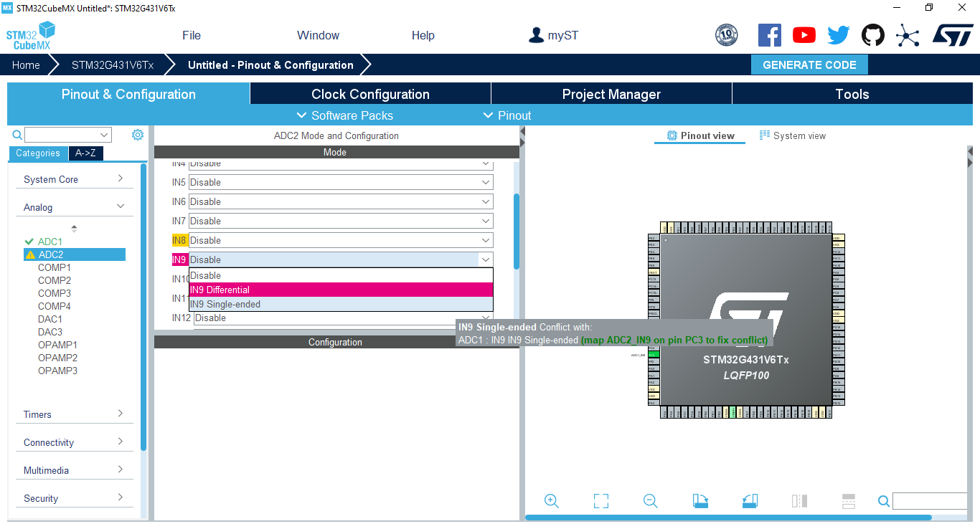Open the Project Manager section
The image size is (980, 529).
click(x=611, y=94)
